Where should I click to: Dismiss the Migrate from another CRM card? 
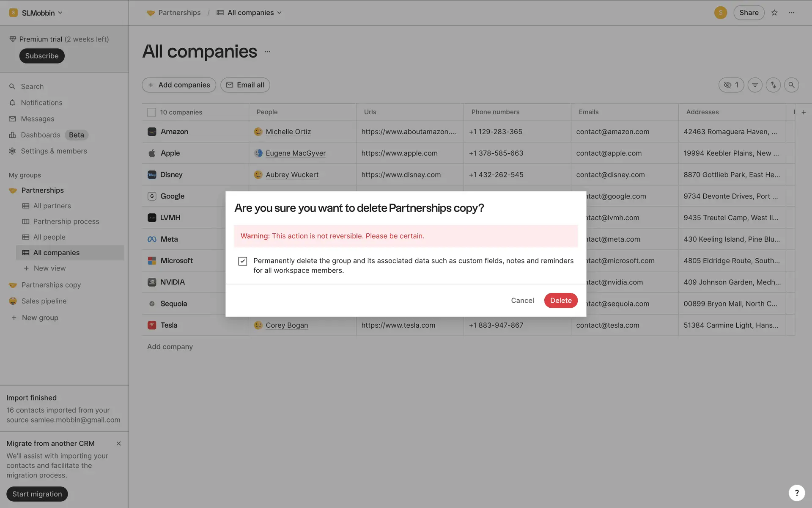pyautogui.click(x=118, y=444)
